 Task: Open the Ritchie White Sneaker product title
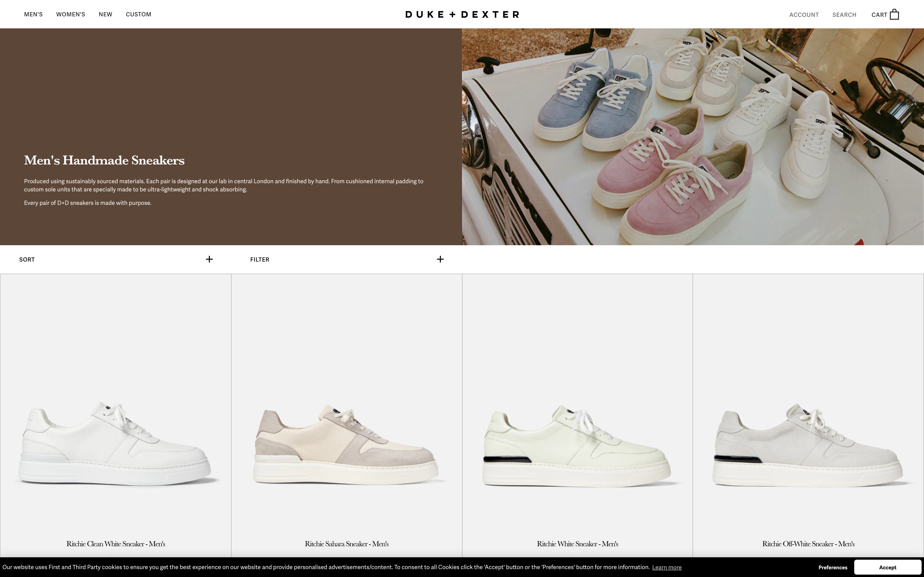[x=577, y=544]
